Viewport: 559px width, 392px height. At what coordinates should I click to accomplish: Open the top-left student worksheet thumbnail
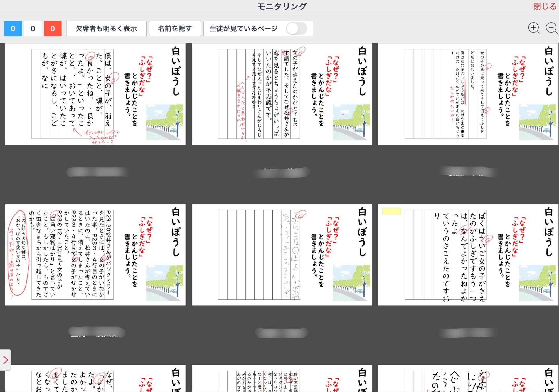pyautogui.click(x=95, y=94)
